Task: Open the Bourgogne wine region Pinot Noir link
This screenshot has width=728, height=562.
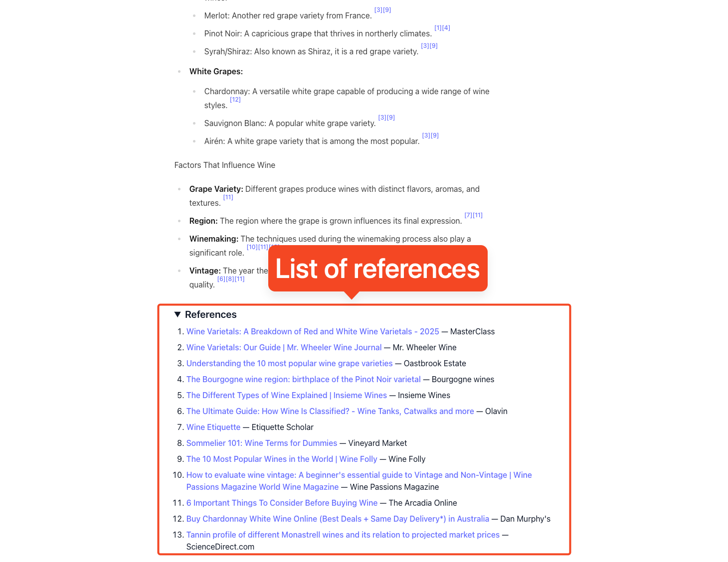Action: [303, 379]
